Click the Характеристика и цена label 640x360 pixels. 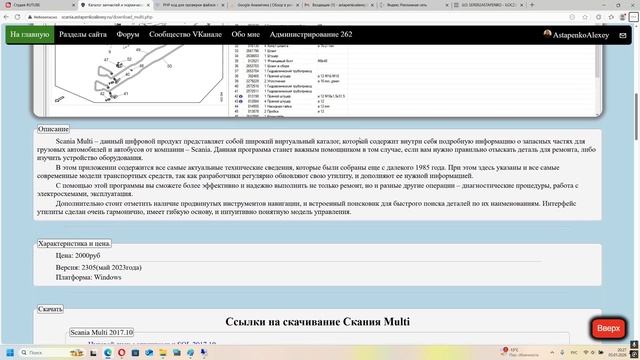click(x=74, y=243)
